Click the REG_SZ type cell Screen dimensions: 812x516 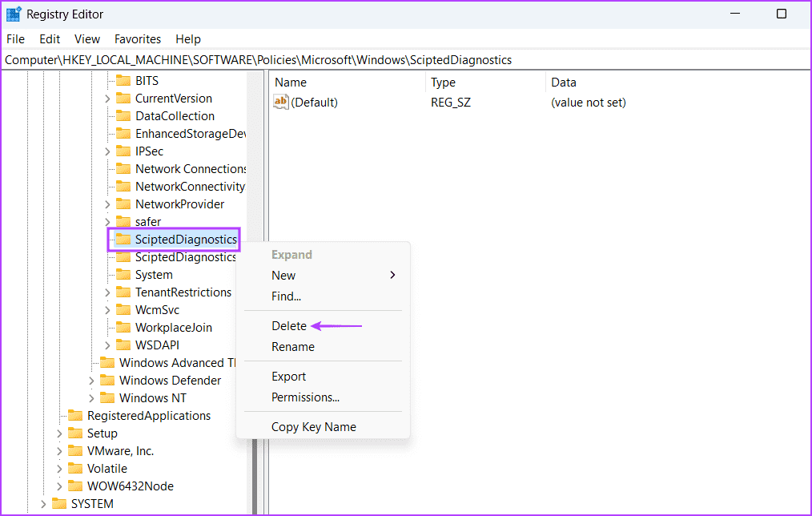coord(451,102)
